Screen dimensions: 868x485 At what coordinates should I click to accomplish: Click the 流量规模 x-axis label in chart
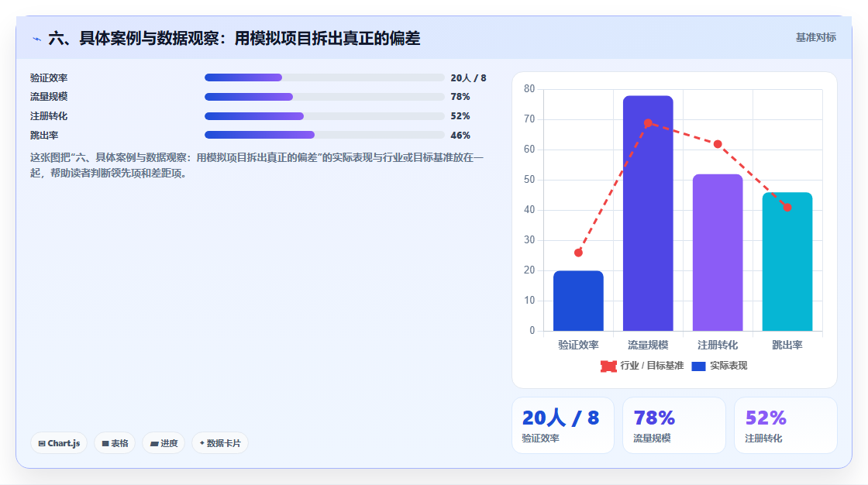pyautogui.click(x=648, y=345)
